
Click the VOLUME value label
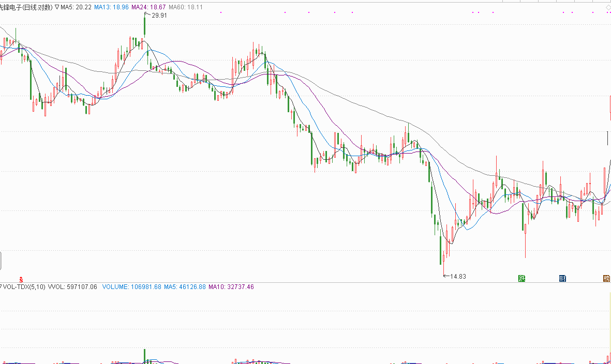click(x=132, y=286)
